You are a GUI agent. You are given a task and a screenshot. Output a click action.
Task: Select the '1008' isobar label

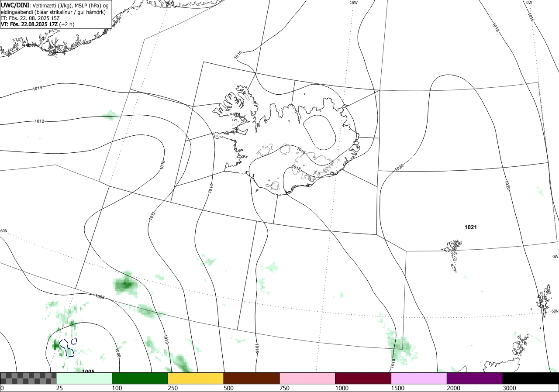(x=100, y=297)
